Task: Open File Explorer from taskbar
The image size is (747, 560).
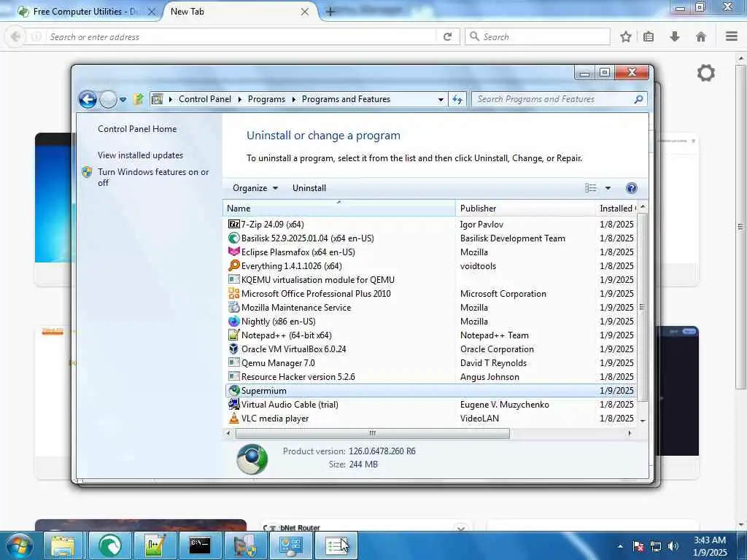Action: (63, 545)
